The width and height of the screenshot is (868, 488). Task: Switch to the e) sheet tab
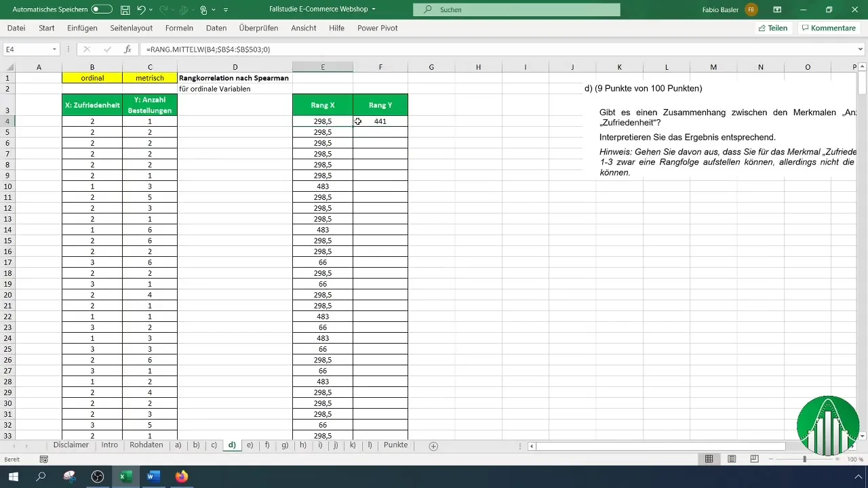coord(250,445)
